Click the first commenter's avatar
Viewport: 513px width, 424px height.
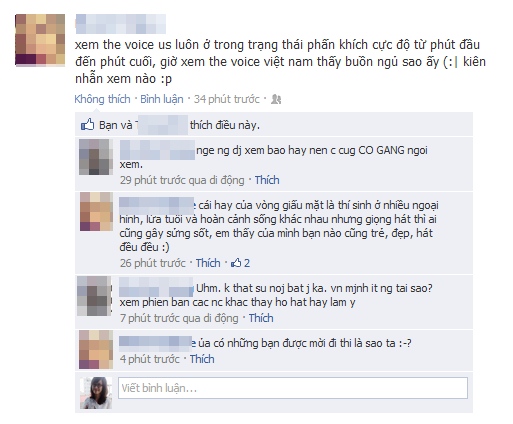(x=95, y=157)
